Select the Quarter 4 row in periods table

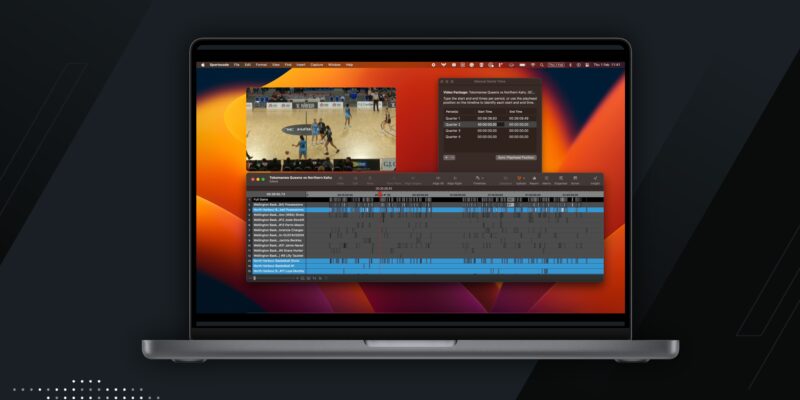pos(489,137)
